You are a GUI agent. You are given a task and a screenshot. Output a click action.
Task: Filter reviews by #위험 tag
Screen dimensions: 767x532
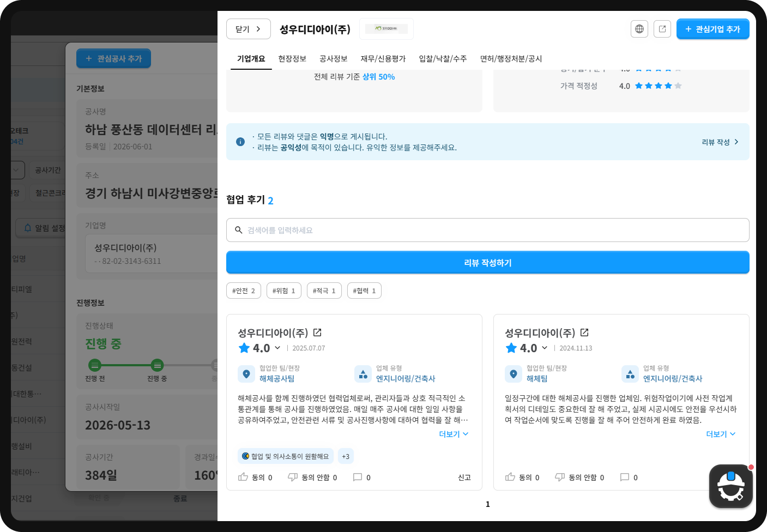[x=284, y=291]
